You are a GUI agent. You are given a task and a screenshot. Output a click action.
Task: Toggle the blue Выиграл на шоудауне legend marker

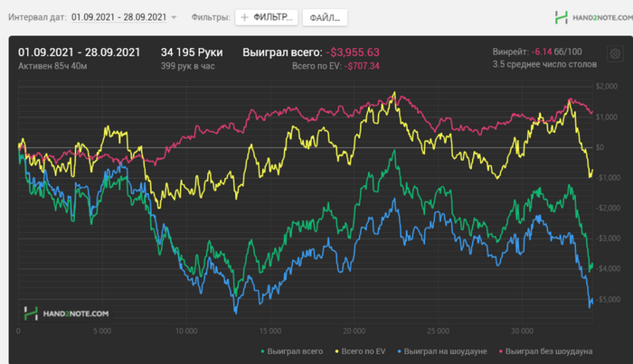pos(400,351)
